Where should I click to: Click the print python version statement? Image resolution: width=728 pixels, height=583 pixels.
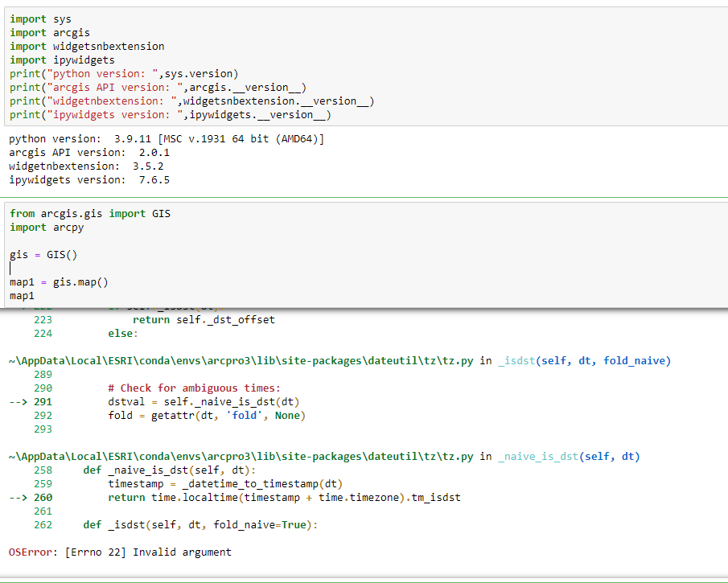coord(124,73)
